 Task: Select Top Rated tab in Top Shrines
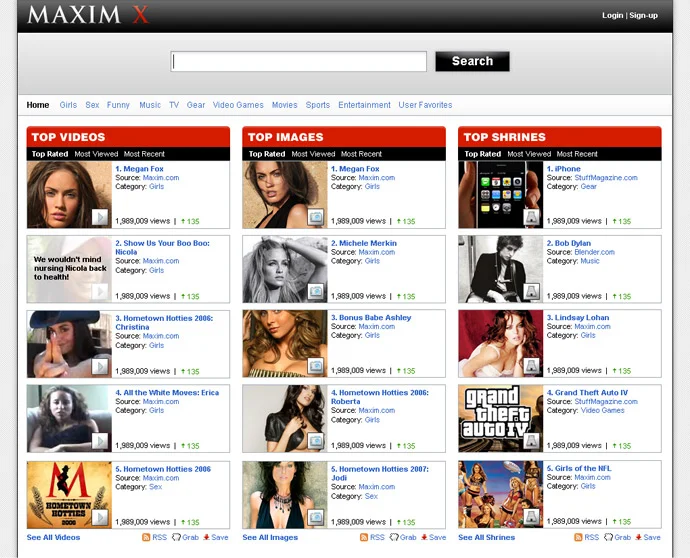pyautogui.click(x=483, y=154)
